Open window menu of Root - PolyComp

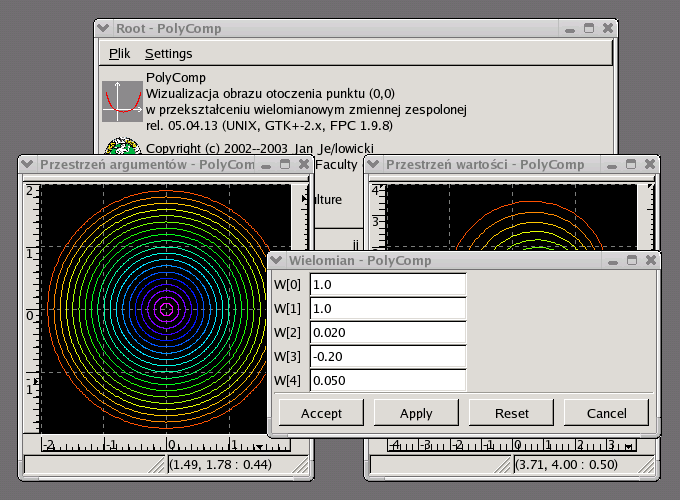(103, 28)
